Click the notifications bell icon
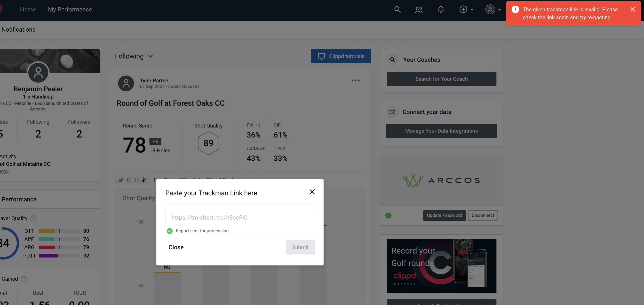The height and width of the screenshot is (305, 644). coord(441,9)
